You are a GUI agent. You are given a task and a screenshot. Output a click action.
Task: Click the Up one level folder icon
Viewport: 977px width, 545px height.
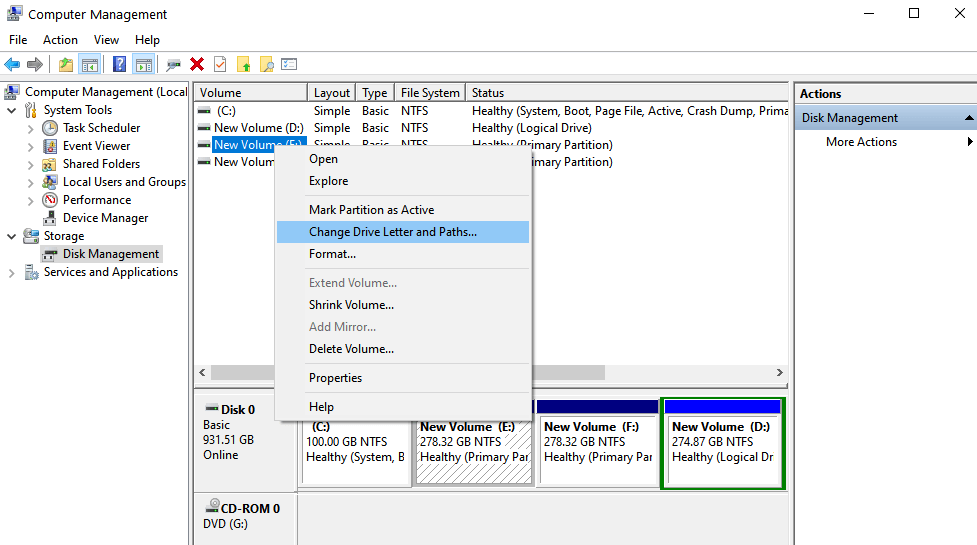click(x=66, y=64)
